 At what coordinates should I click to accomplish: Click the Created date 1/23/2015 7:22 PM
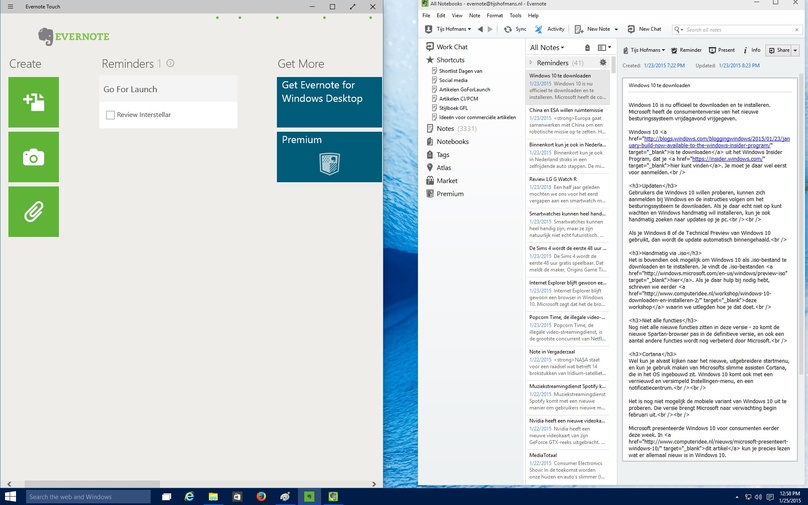(664, 66)
